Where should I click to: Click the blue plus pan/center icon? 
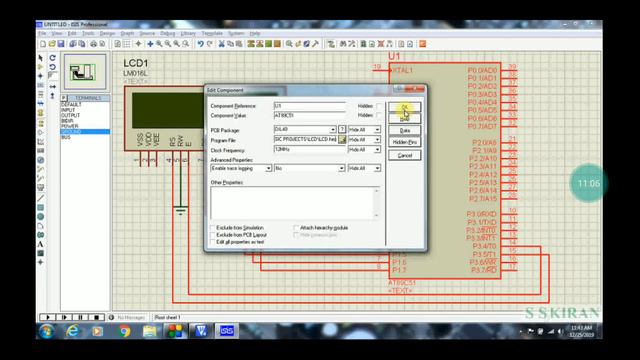point(150,44)
